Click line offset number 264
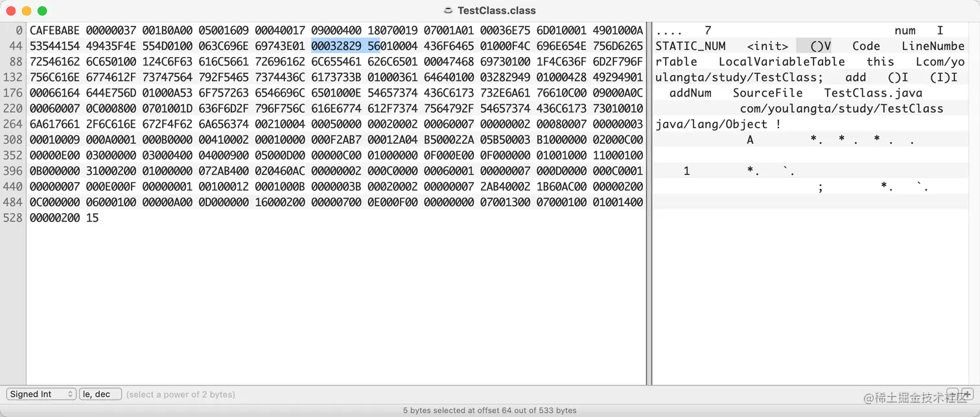Image resolution: width=980 pixels, height=417 pixels. tap(13, 124)
